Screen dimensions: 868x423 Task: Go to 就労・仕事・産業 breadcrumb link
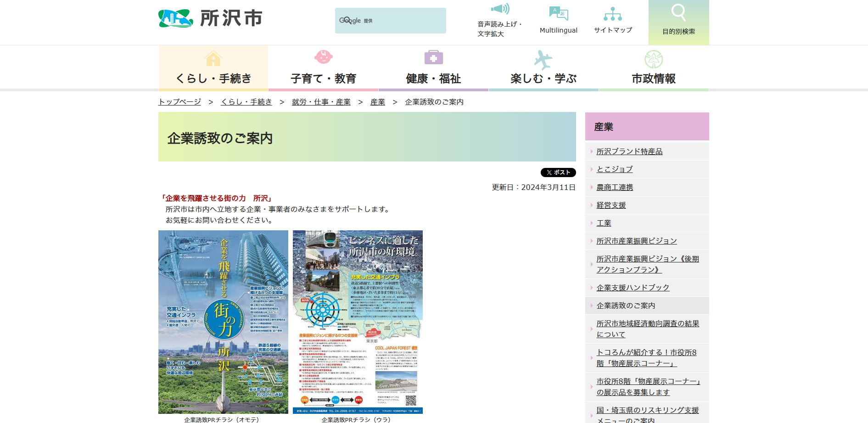(321, 102)
